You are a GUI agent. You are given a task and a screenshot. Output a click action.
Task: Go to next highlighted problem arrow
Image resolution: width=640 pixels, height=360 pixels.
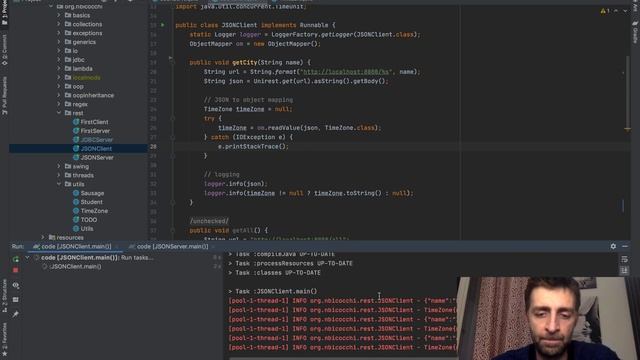pos(625,11)
